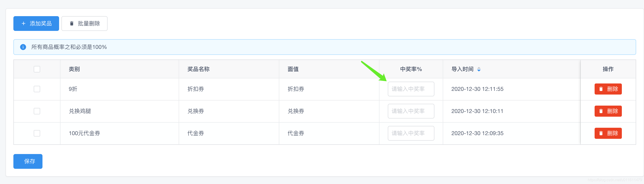Click the sort arrows beside 导入时间
The height and width of the screenshot is (184, 644).
(x=479, y=69)
